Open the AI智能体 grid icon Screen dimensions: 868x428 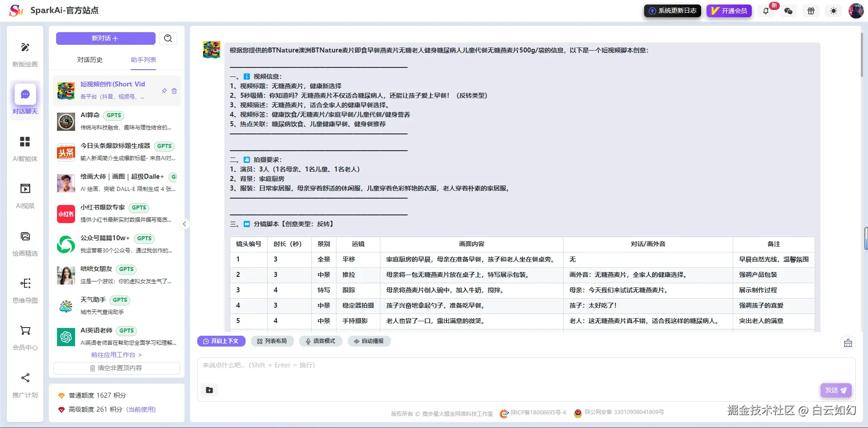[x=25, y=142]
